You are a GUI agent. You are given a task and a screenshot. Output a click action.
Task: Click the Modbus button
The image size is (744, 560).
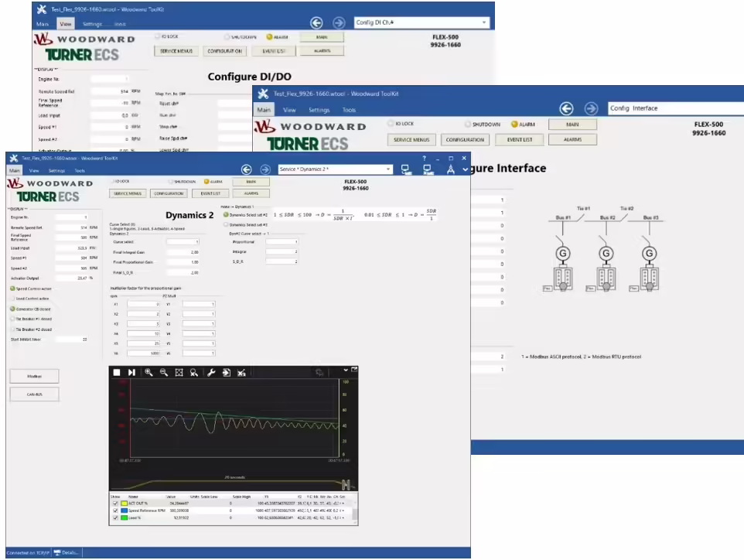[x=34, y=377]
